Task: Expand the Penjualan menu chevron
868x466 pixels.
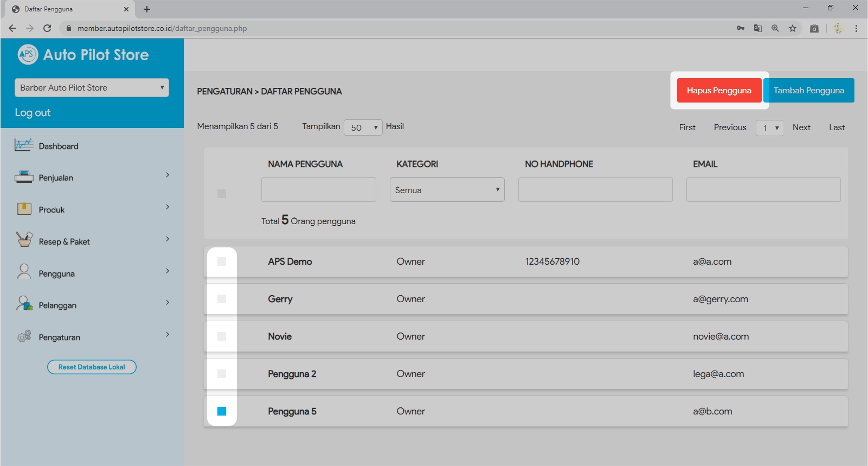Action: click(168, 175)
